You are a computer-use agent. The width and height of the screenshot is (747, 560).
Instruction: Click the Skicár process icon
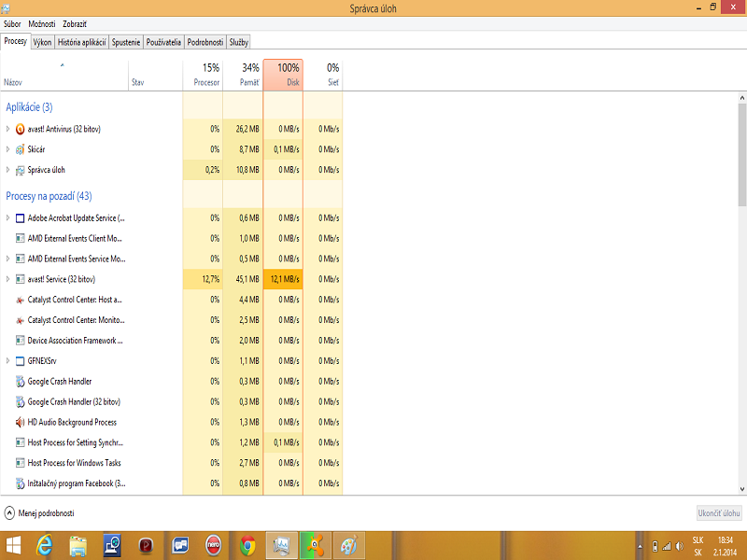pos(21,149)
